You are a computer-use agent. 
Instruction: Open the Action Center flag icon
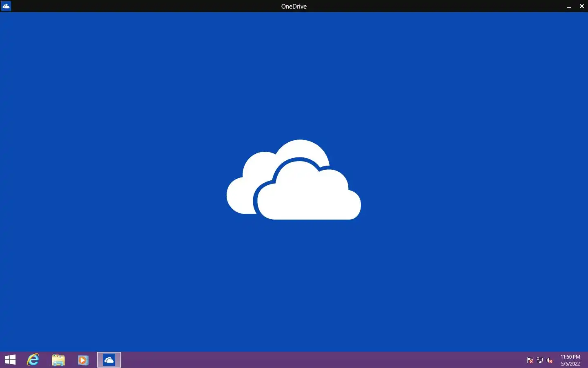pos(530,360)
